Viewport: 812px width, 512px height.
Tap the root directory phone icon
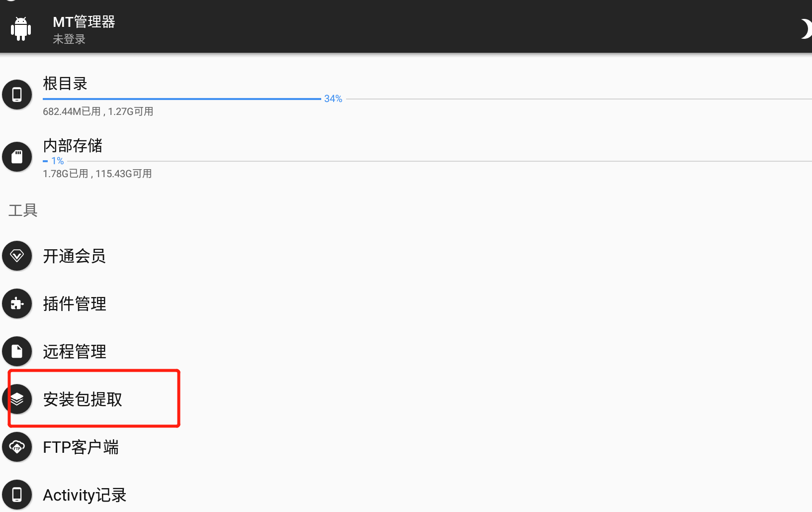pos(17,94)
